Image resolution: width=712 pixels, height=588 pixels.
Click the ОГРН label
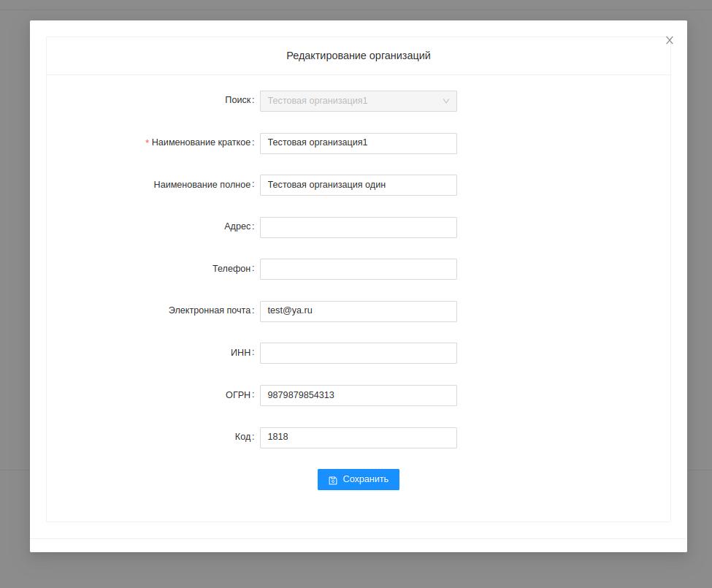239,395
